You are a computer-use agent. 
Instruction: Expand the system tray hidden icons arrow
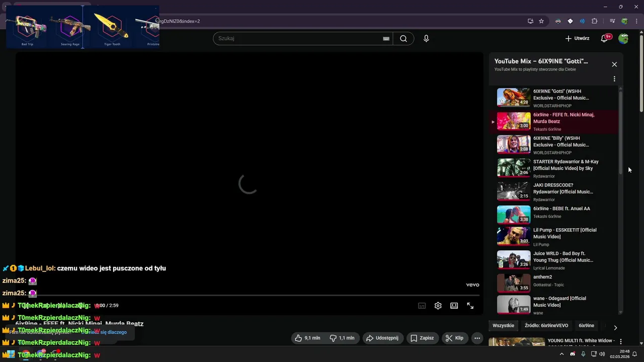tap(561, 354)
